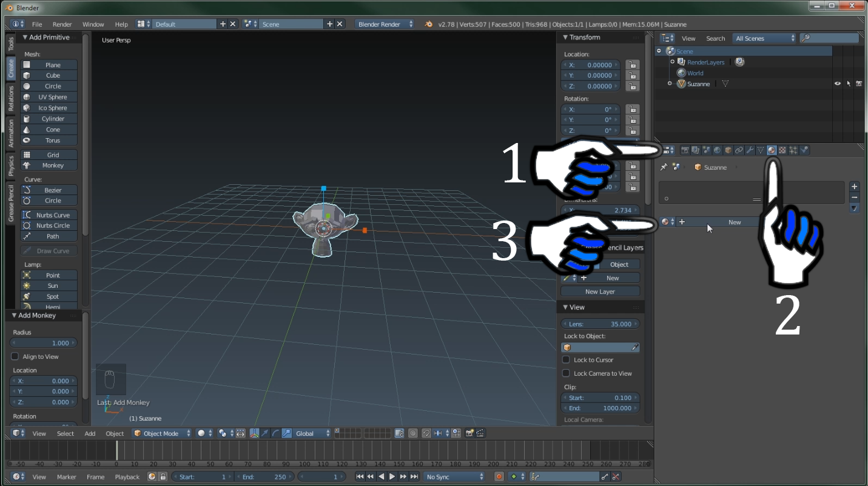Click the OpenGL render image camera icon
Viewport: 868px width, 486px height.
pyautogui.click(x=469, y=433)
